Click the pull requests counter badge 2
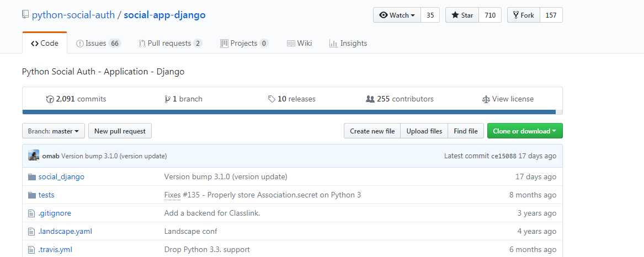This screenshot has height=257, width=644. (198, 43)
